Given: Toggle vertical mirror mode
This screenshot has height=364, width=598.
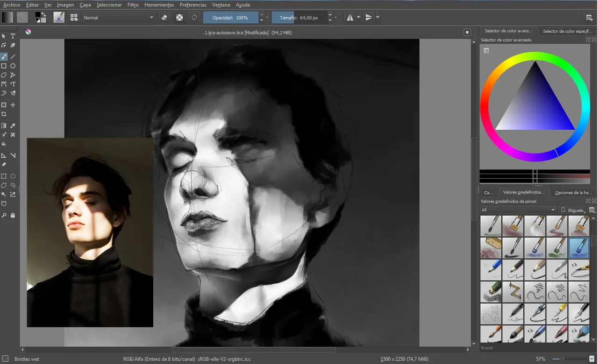Looking at the screenshot, I should point(369,18).
